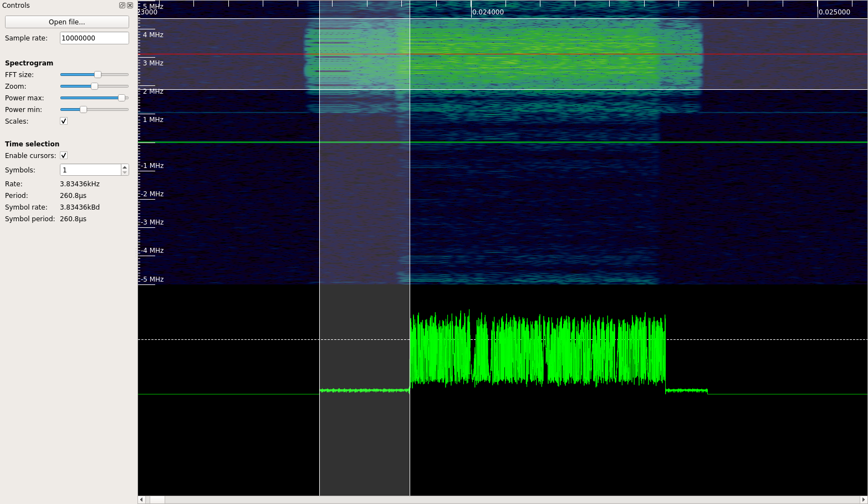868x504 pixels.
Task: Click the horizontal scrollbar handle
Action: 157,500
